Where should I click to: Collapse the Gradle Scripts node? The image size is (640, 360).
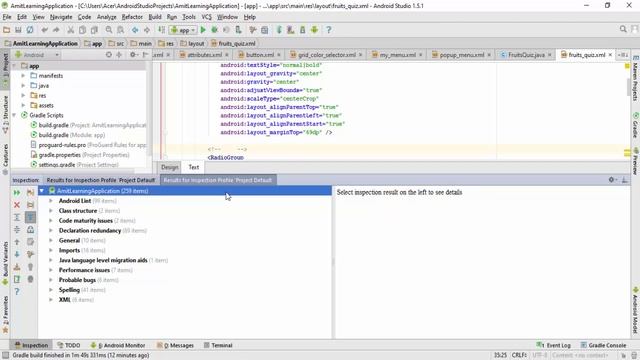click(x=14, y=115)
